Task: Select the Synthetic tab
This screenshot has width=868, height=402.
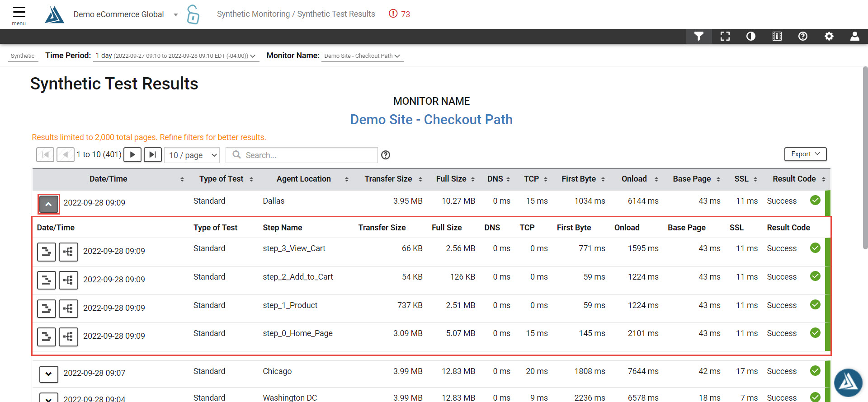Action: [23, 56]
